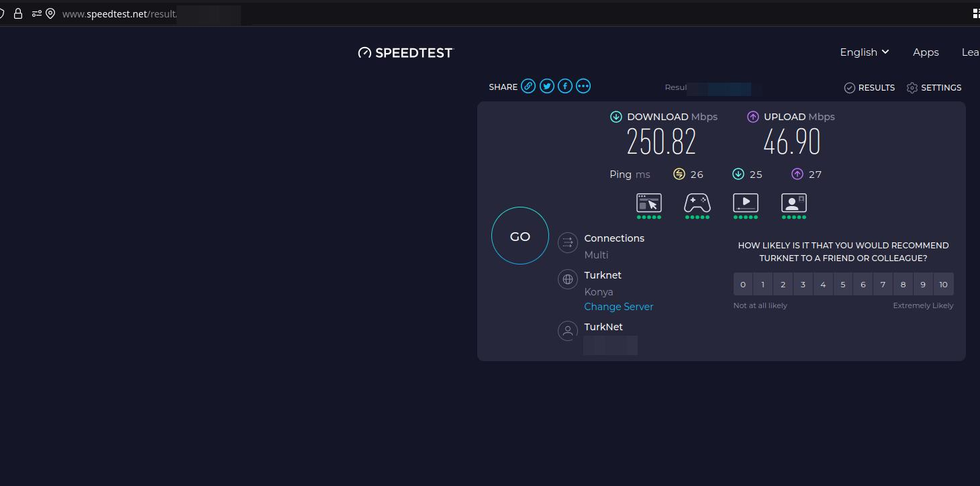Viewport: 980px width, 486px height.
Task: Click the lock site security icon
Action: (18, 13)
